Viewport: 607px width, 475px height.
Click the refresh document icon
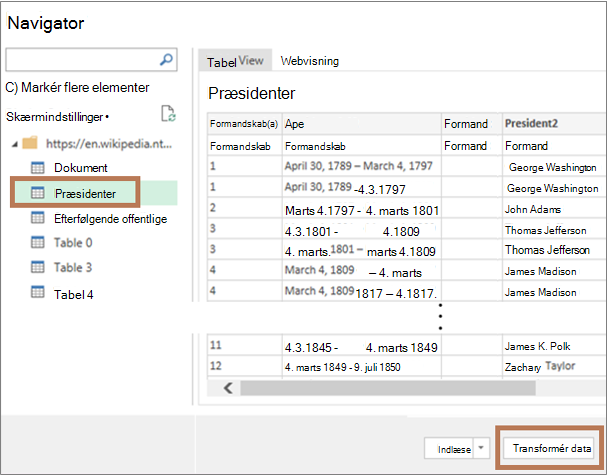click(x=168, y=114)
